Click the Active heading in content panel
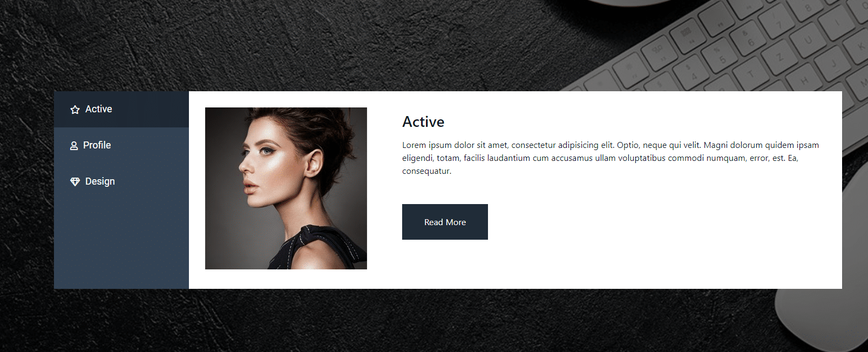The width and height of the screenshot is (868, 352). pyautogui.click(x=423, y=122)
